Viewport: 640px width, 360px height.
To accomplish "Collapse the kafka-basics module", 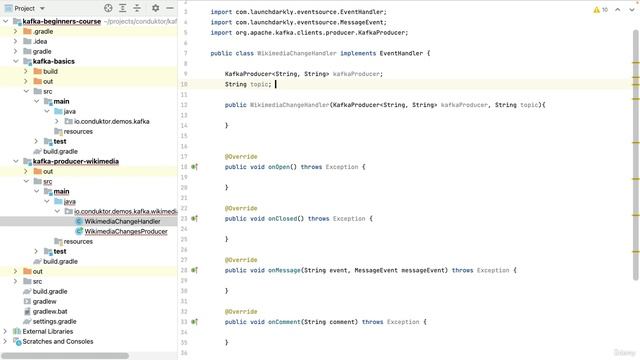I will point(16,61).
